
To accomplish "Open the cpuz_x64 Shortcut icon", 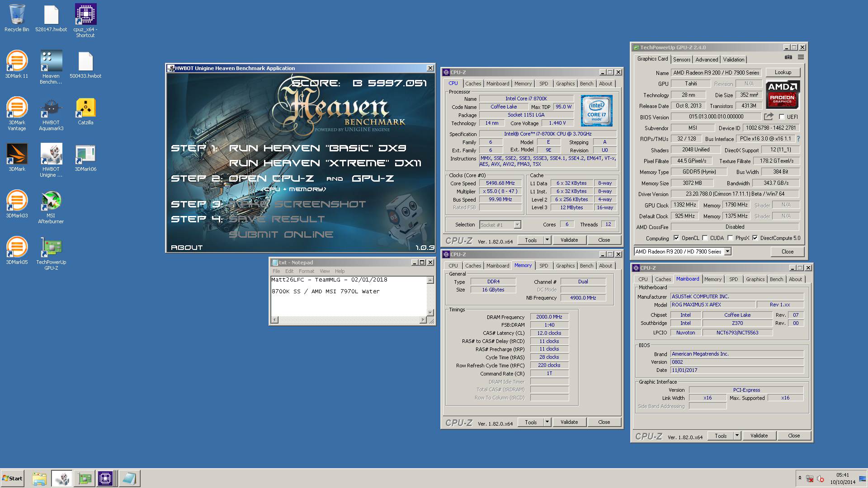I will pos(85,21).
